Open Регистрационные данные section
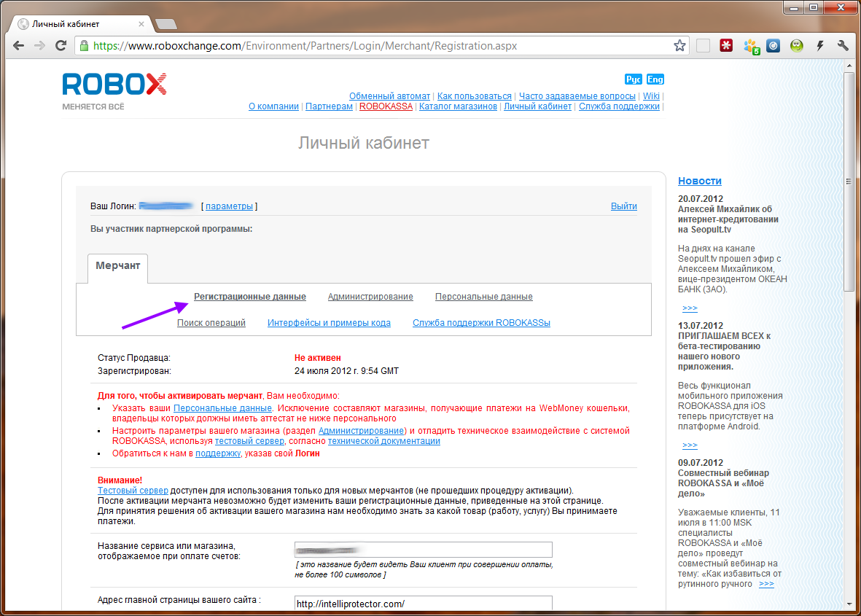The image size is (861, 616). [250, 297]
